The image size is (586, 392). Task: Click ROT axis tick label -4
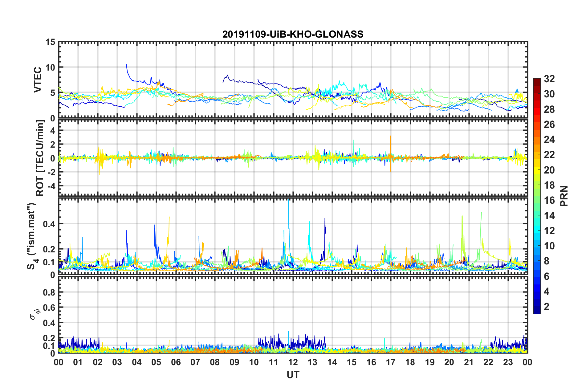click(52, 186)
